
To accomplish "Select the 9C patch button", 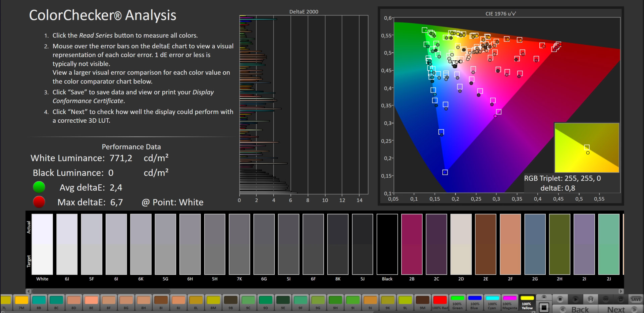I will pos(248,302).
